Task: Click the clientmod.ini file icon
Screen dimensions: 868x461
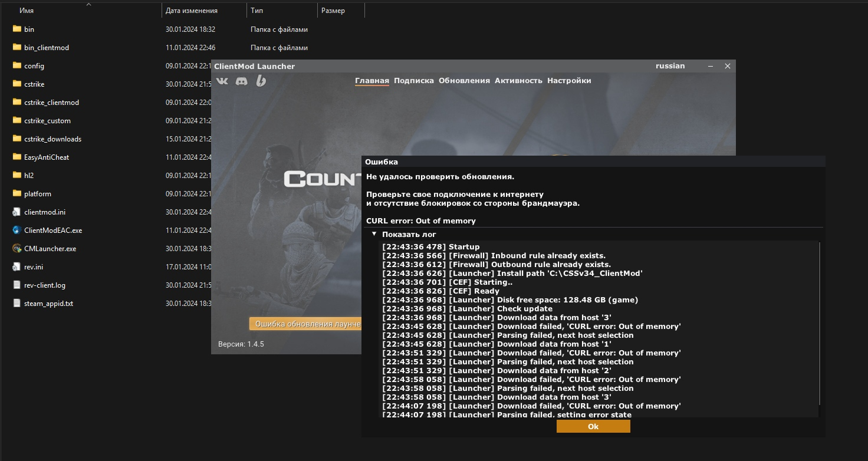Action: point(17,212)
